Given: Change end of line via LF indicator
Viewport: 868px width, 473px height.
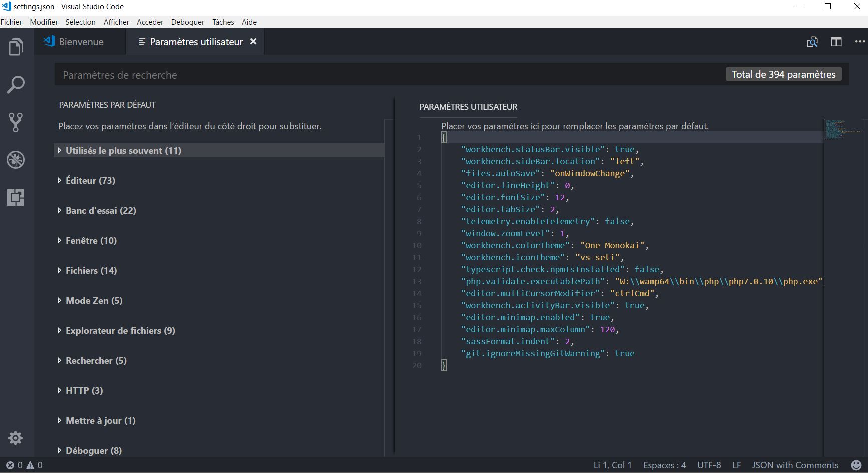Looking at the screenshot, I should pyautogui.click(x=736, y=465).
